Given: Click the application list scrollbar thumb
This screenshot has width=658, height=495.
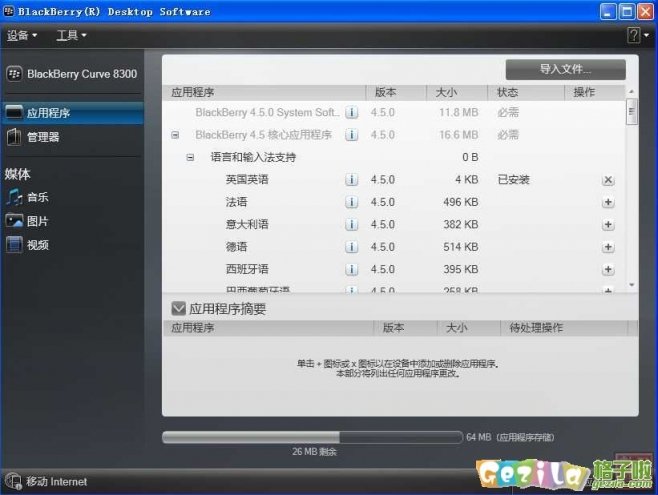Looking at the screenshot, I should pos(632,111).
